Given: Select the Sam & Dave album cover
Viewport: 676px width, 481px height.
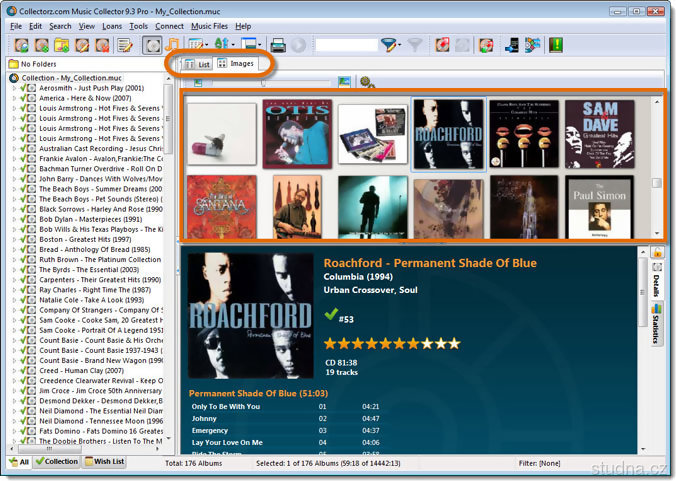Looking at the screenshot, I should (x=600, y=134).
